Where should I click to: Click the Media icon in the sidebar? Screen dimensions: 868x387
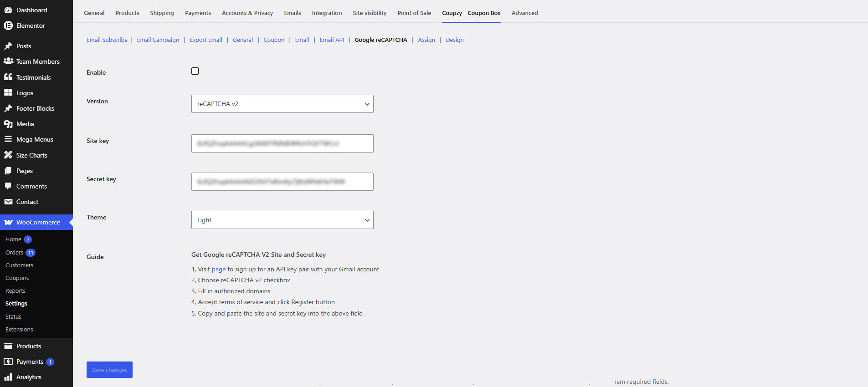click(8, 124)
